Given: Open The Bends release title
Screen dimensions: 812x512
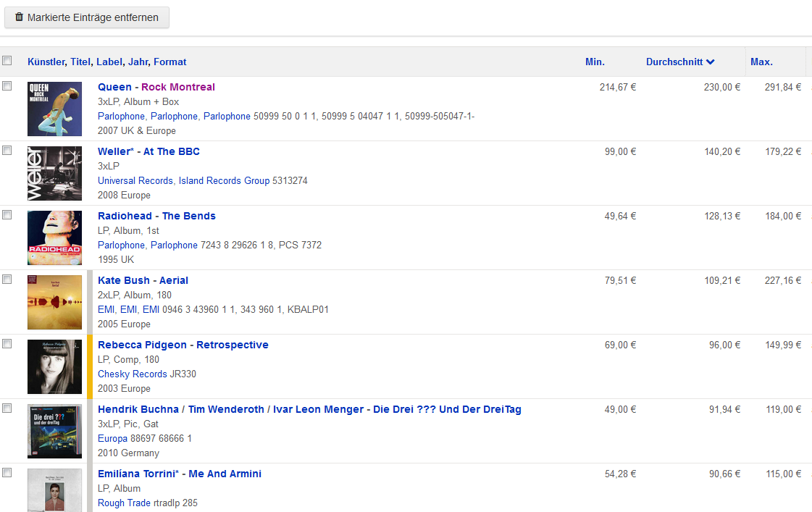Looking at the screenshot, I should 189,216.
